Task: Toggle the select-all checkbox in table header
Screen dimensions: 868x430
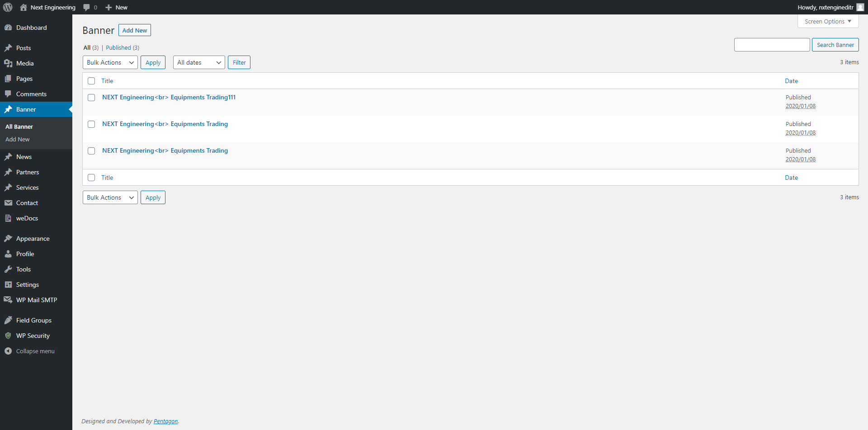Action: tap(91, 81)
